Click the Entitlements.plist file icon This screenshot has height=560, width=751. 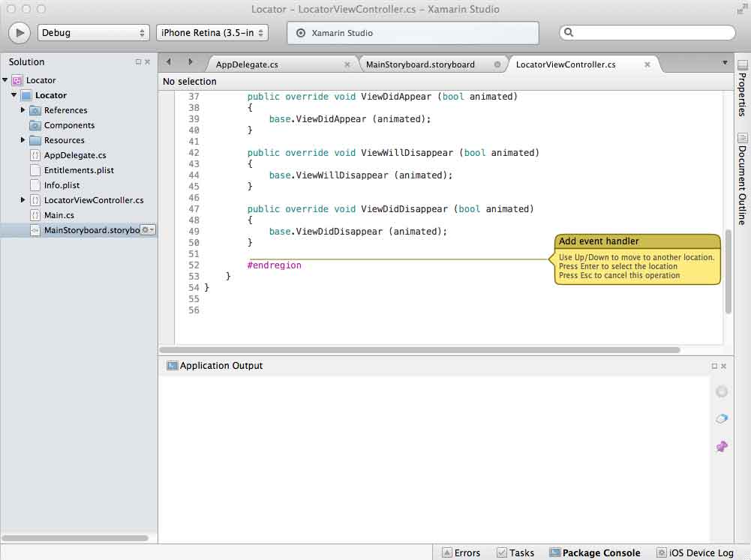click(x=35, y=170)
